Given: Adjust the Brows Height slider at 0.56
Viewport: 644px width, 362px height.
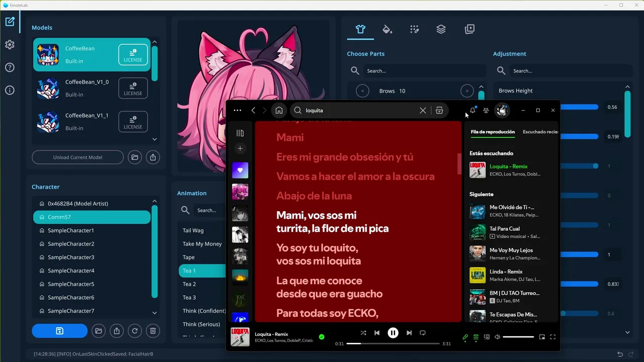Looking at the screenshot, I should pyautogui.click(x=579, y=107).
